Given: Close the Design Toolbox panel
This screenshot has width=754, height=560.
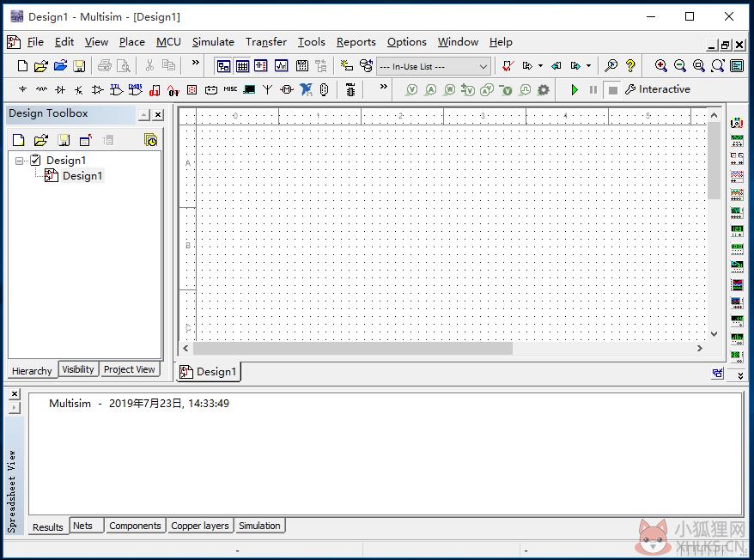Looking at the screenshot, I should (x=158, y=115).
